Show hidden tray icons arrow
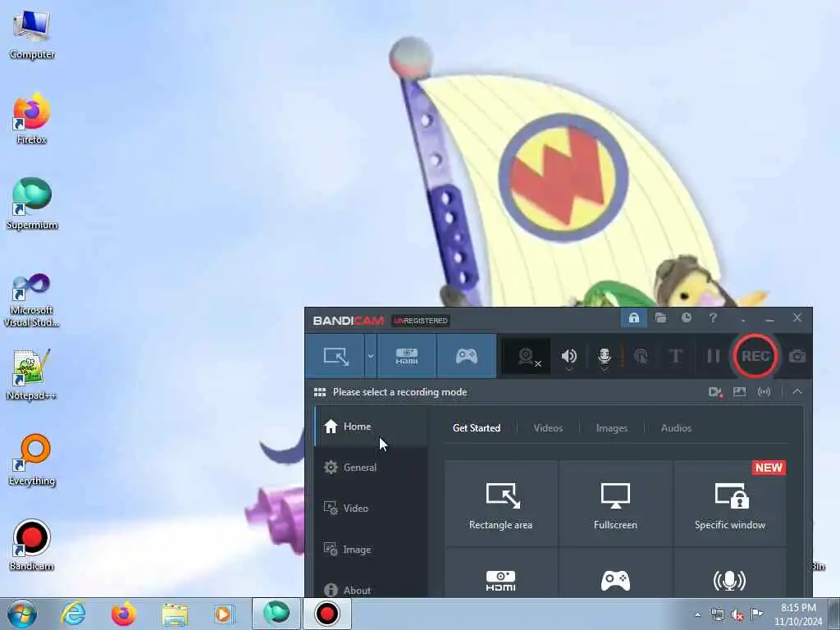 [x=697, y=615]
